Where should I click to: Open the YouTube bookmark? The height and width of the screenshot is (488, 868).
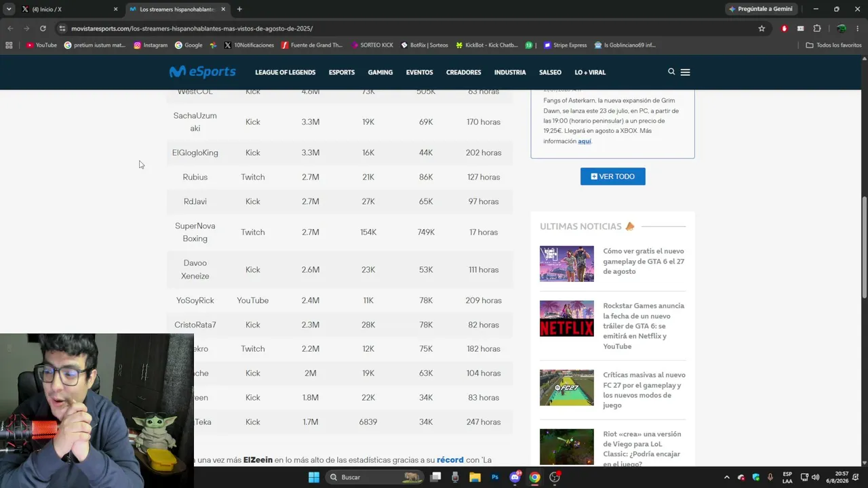[41, 45]
